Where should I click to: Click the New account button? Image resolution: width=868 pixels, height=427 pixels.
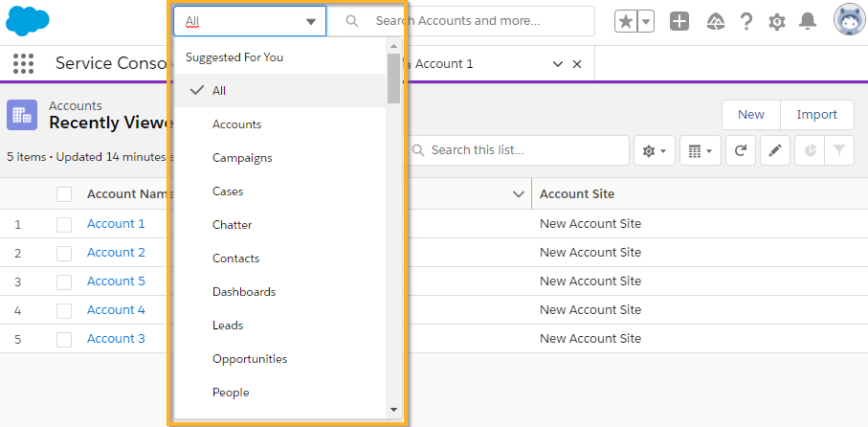[750, 115]
